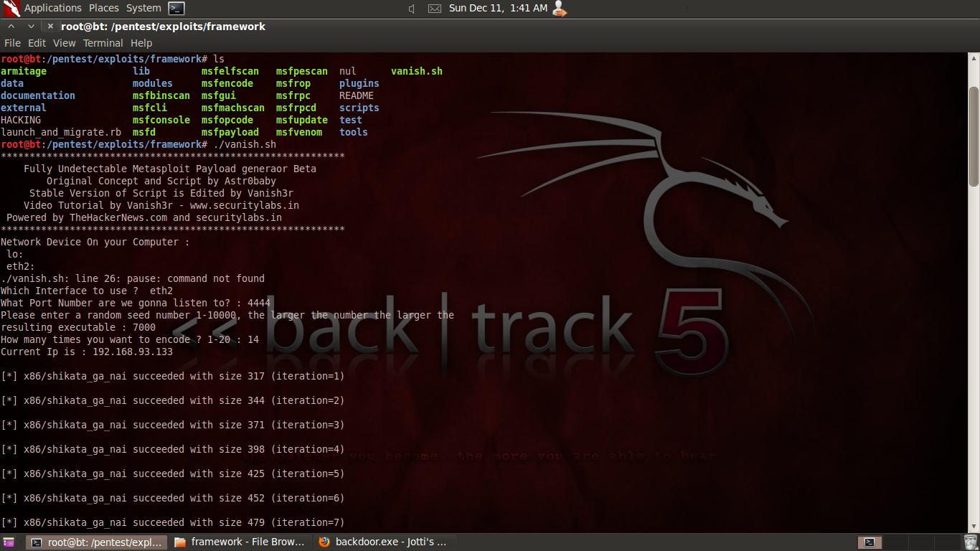This screenshot has height=551, width=980.
Task: Click the 'pause: command not found' error line
Action: click(133, 278)
